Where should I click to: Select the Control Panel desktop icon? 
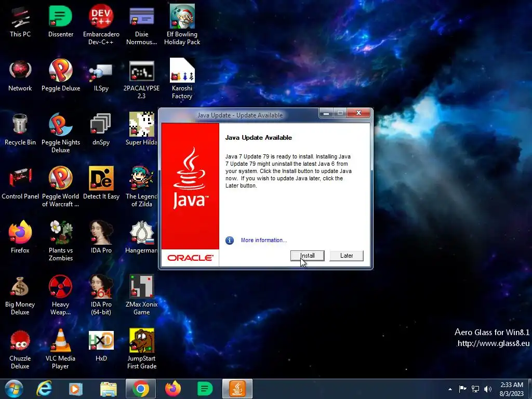click(20, 183)
